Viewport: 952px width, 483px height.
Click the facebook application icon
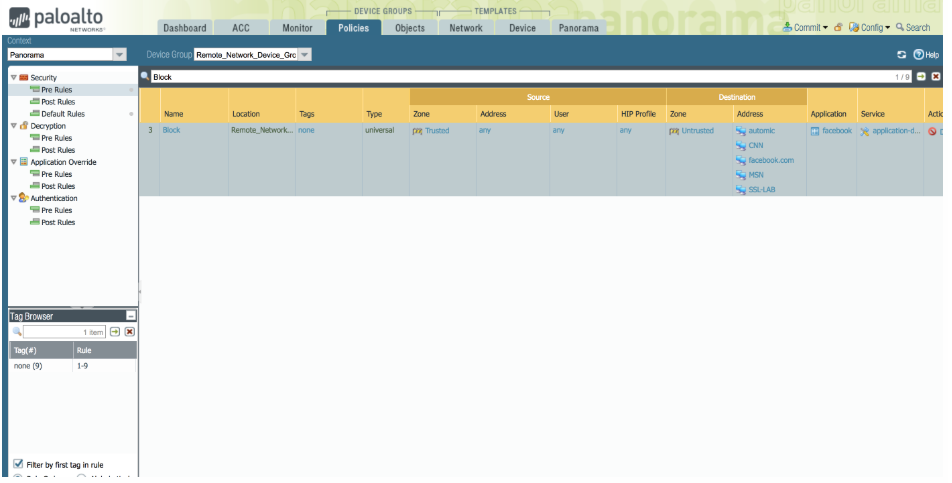coord(815,131)
